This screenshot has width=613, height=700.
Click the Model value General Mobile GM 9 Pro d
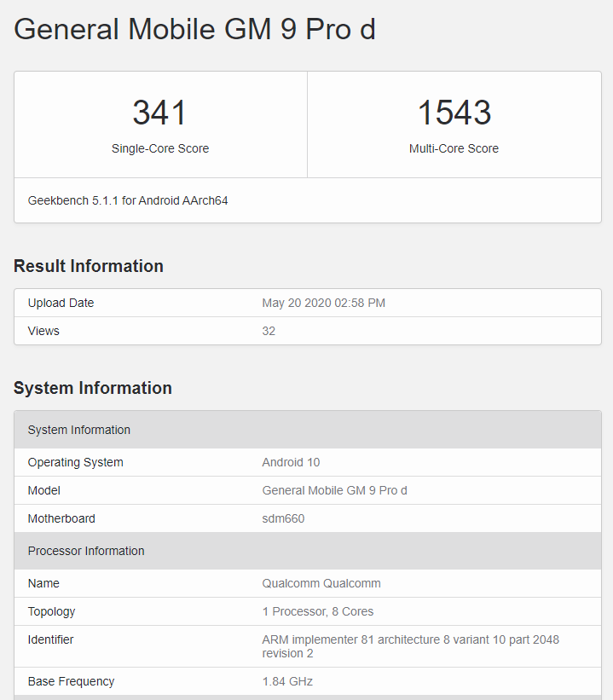pos(334,490)
